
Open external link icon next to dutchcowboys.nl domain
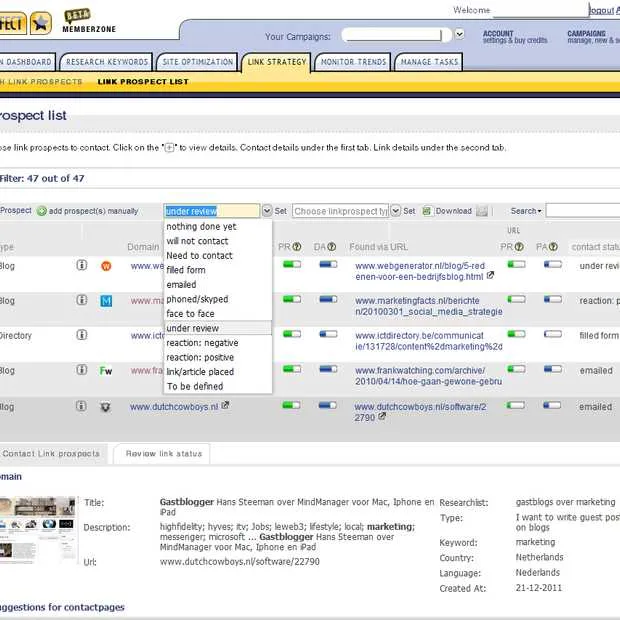[225, 405]
